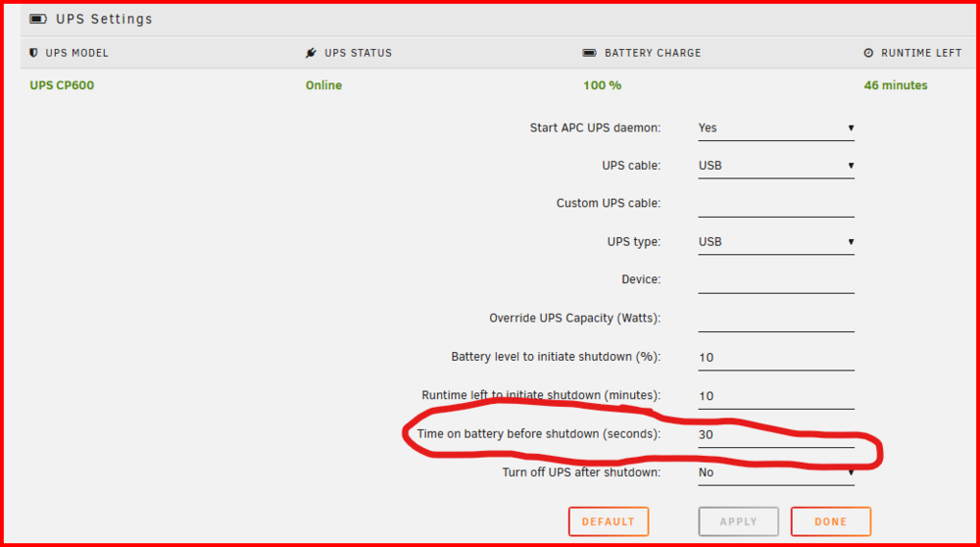The height and width of the screenshot is (547, 980).
Task: Click the battery icon next to BATTERY CHARGE
Action: point(589,53)
